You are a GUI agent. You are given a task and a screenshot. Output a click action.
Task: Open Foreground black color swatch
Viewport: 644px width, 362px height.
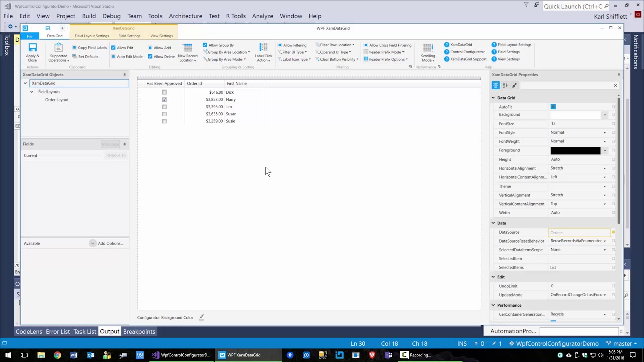tap(576, 150)
